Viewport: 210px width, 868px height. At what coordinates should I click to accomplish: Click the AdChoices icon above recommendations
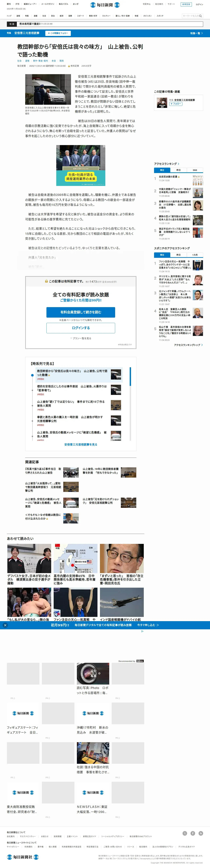(x=142, y=631)
